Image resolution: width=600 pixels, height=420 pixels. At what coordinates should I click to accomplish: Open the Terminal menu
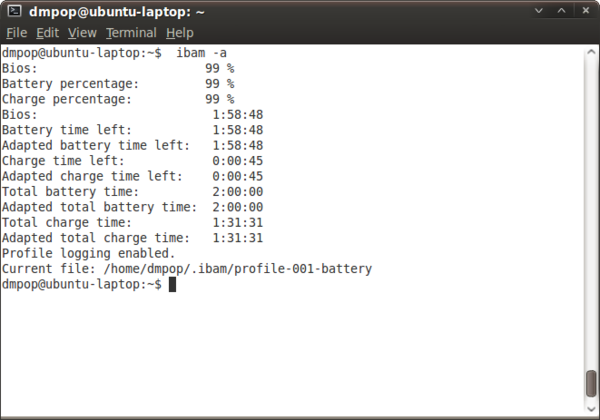click(131, 33)
